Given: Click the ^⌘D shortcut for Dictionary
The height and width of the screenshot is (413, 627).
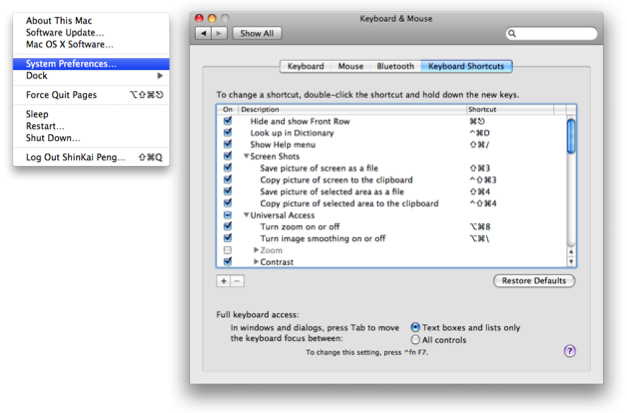Looking at the screenshot, I should point(479,133).
